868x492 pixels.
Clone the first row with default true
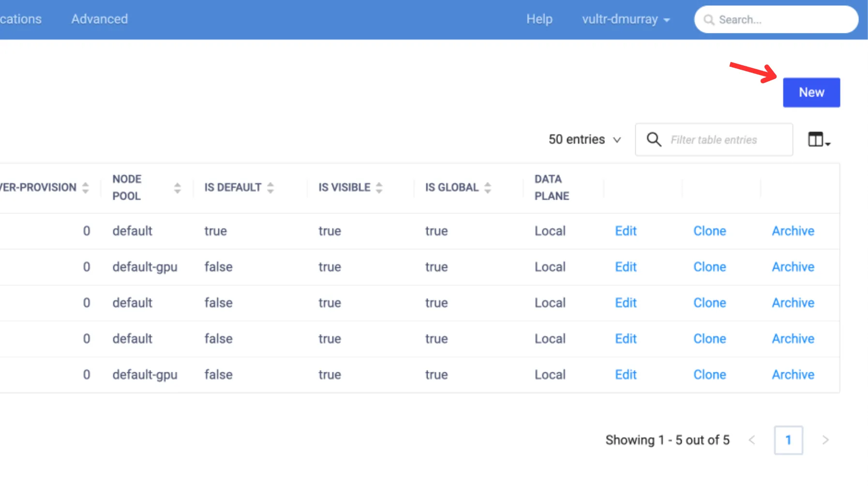[710, 231]
